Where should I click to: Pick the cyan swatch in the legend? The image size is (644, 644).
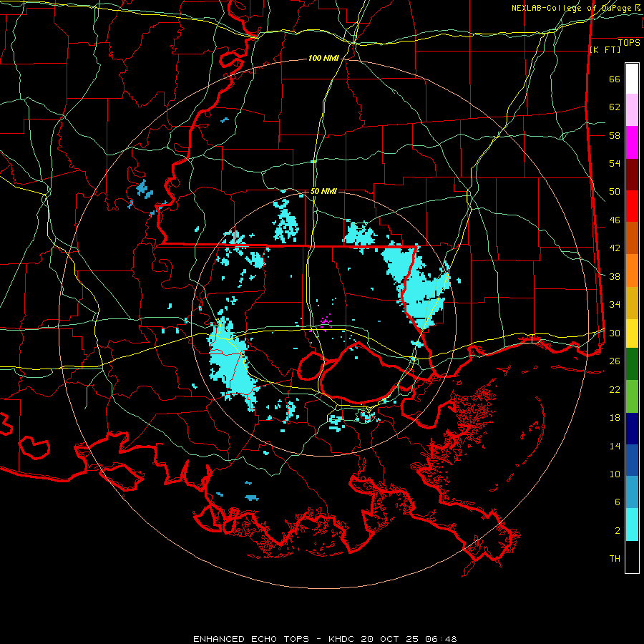632,525
